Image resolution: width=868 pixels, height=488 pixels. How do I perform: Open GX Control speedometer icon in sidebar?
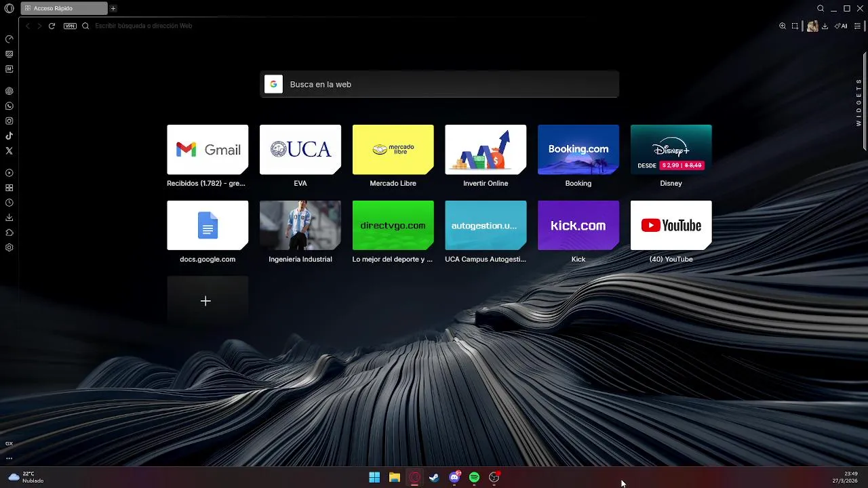coord(9,39)
